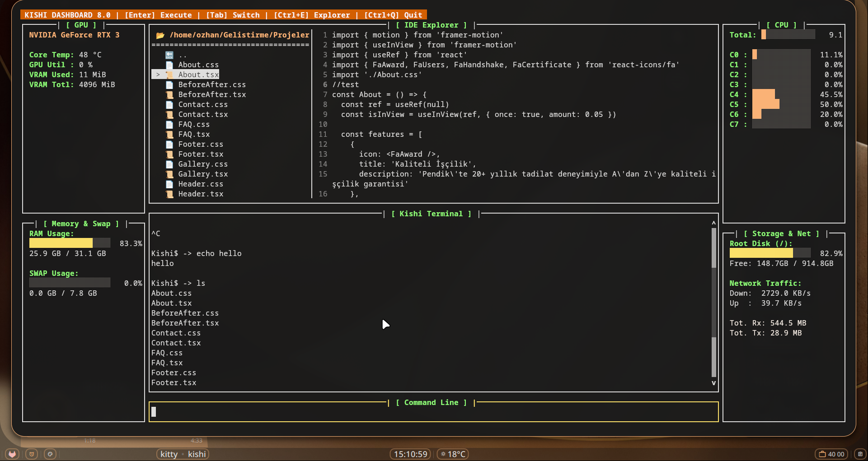Click the clock showing 15:10:59
Viewport: 868px width, 461px height.
coord(410,454)
